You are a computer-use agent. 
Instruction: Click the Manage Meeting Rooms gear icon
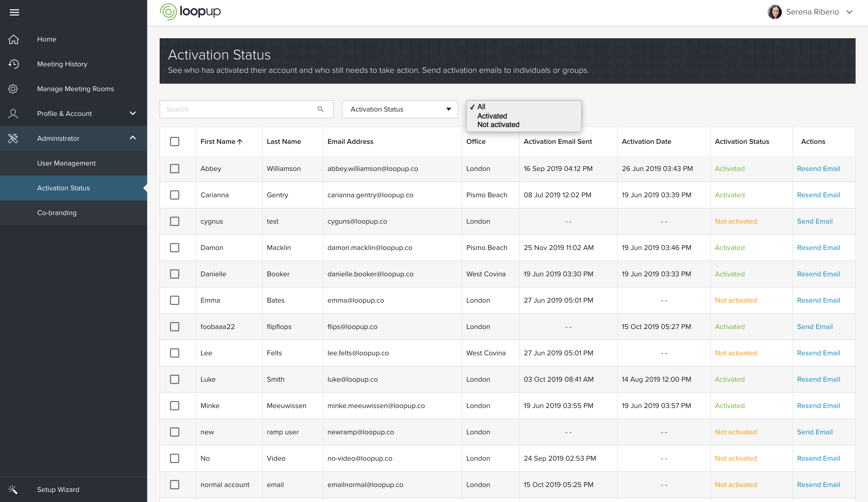pos(13,89)
